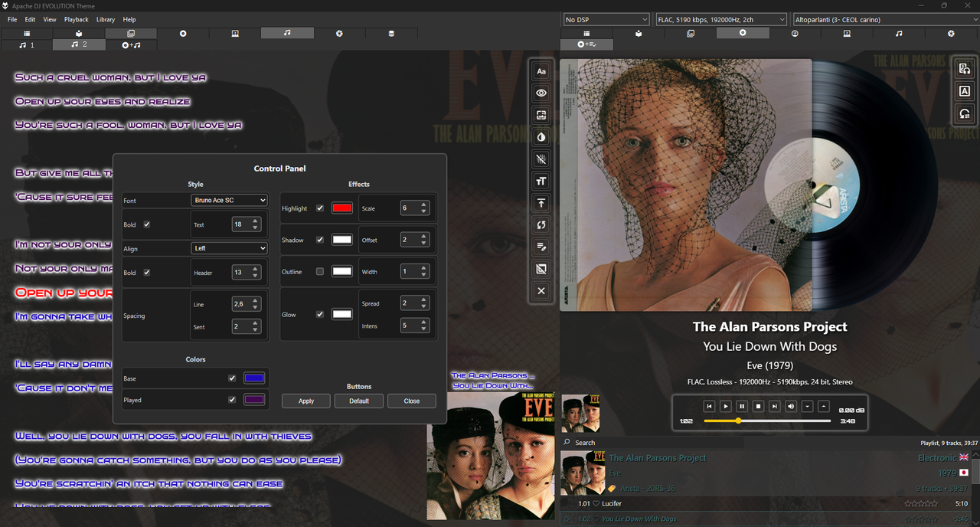The width and height of the screenshot is (980, 527).
Task: Click the Play button
Action: pos(726,406)
